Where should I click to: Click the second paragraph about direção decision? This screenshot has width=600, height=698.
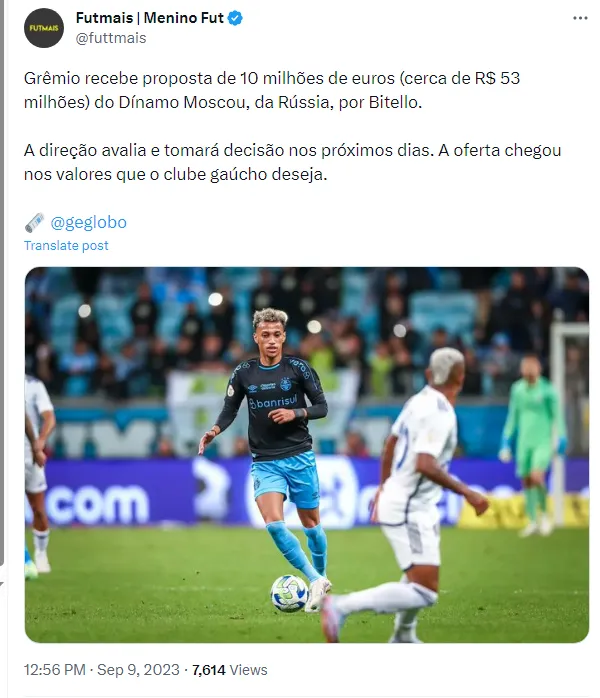[x=292, y=162]
